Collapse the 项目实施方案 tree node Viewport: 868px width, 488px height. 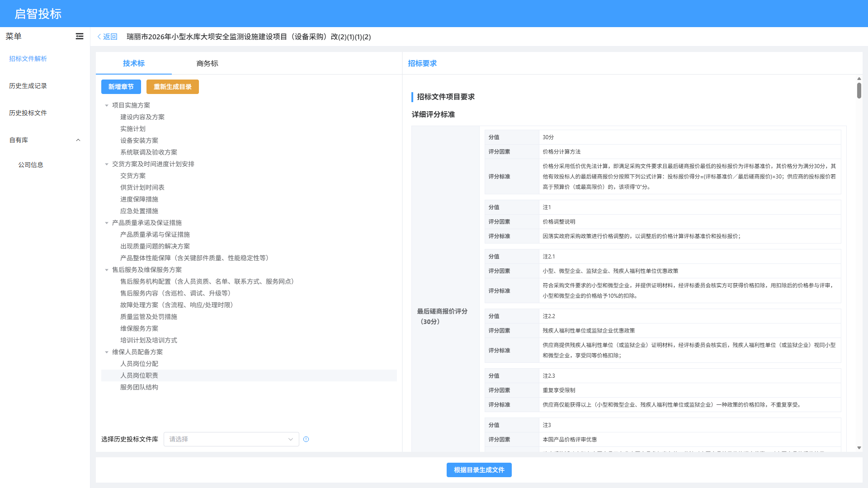coord(107,105)
